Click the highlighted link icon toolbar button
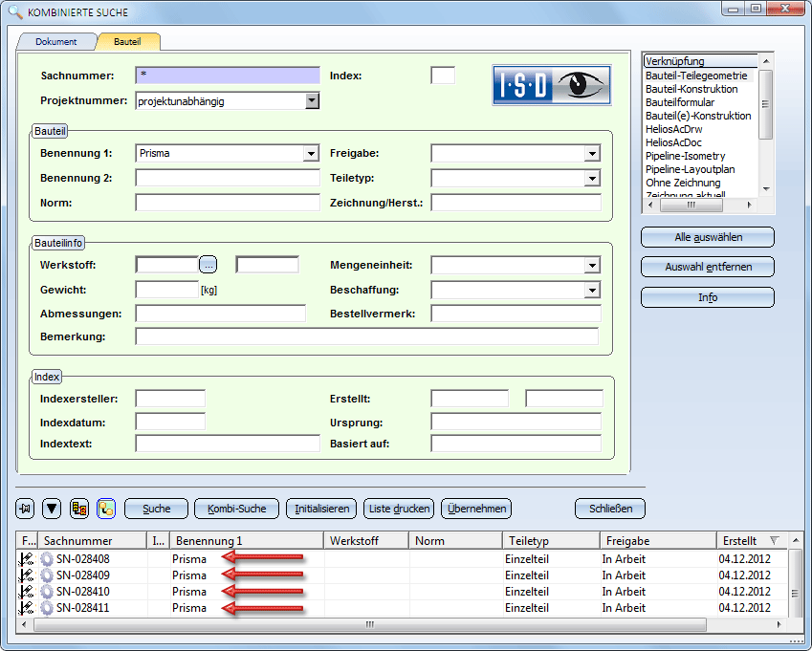The height and width of the screenshot is (651, 812). point(106,509)
